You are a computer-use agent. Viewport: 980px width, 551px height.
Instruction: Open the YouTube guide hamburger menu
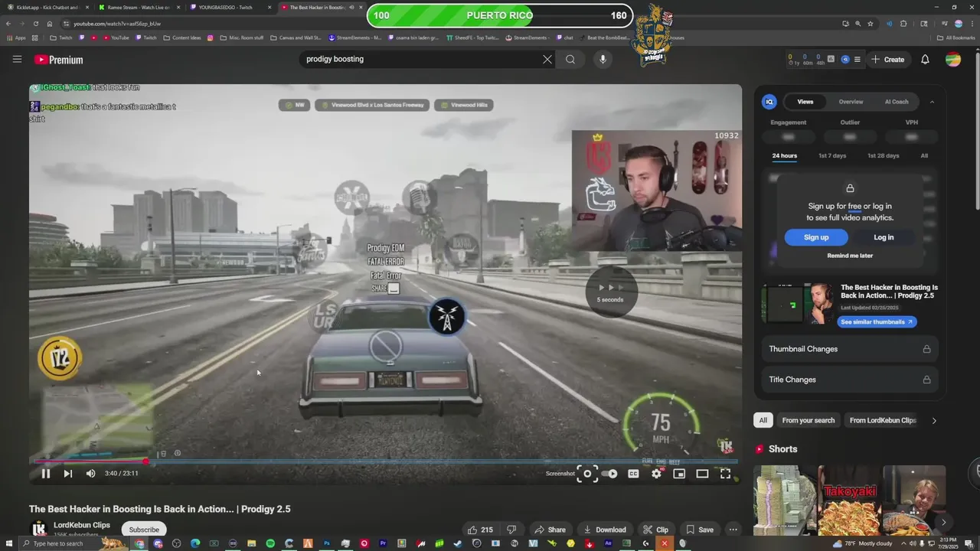click(x=17, y=59)
